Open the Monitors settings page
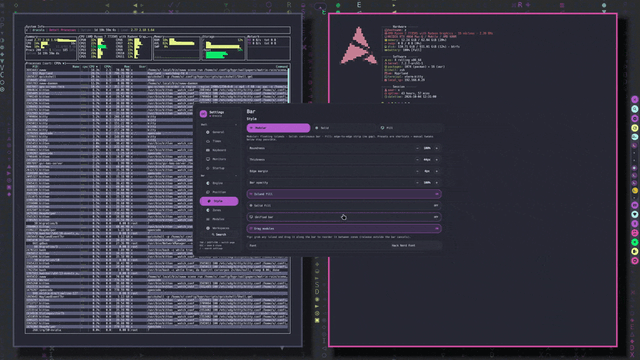This screenshot has height=360, width=640. click(x=219, y=159)
